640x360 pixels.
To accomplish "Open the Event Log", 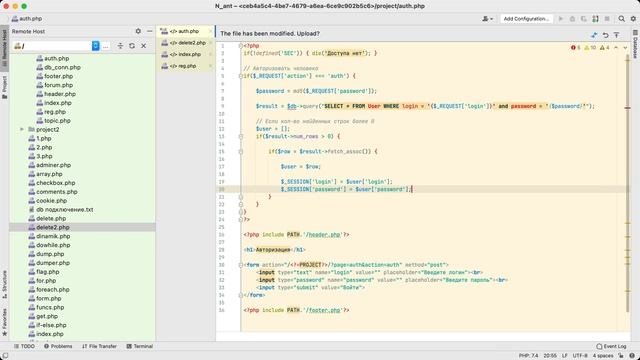I will click(611, 346).
